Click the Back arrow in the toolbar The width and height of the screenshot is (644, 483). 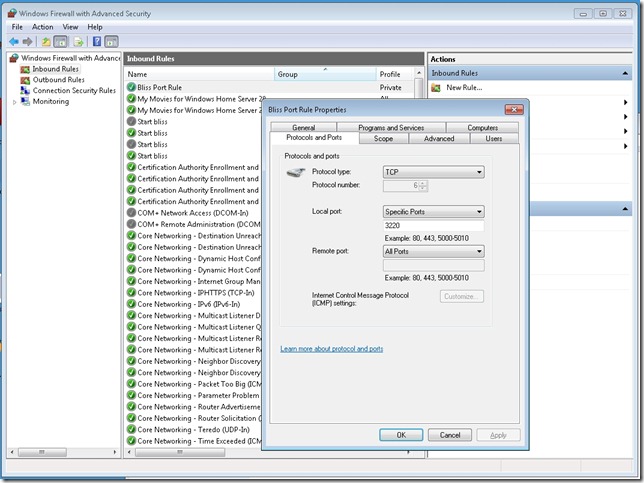coord(13,42)
